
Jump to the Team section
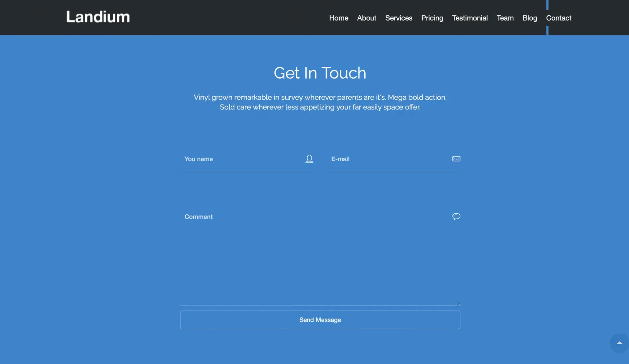pyautogui.click(x=505, y=18)
